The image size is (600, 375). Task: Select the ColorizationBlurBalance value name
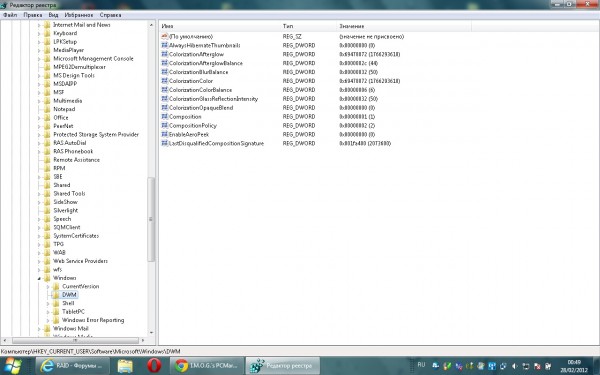(199, 72)
